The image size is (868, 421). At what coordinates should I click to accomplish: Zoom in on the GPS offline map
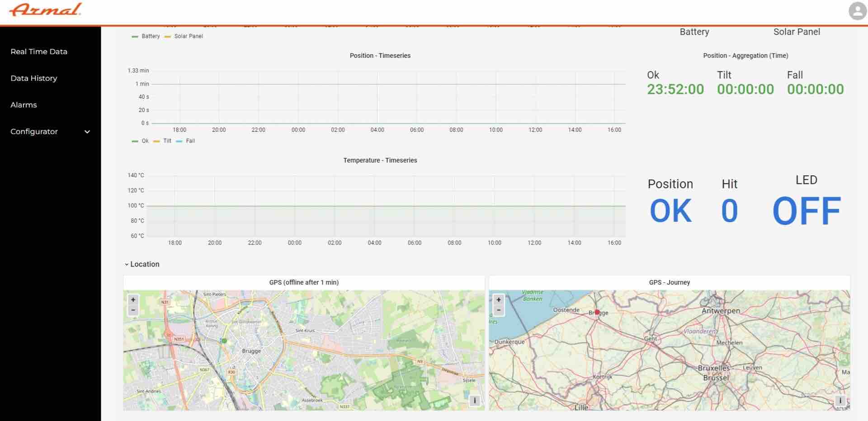tap(133, 299)
